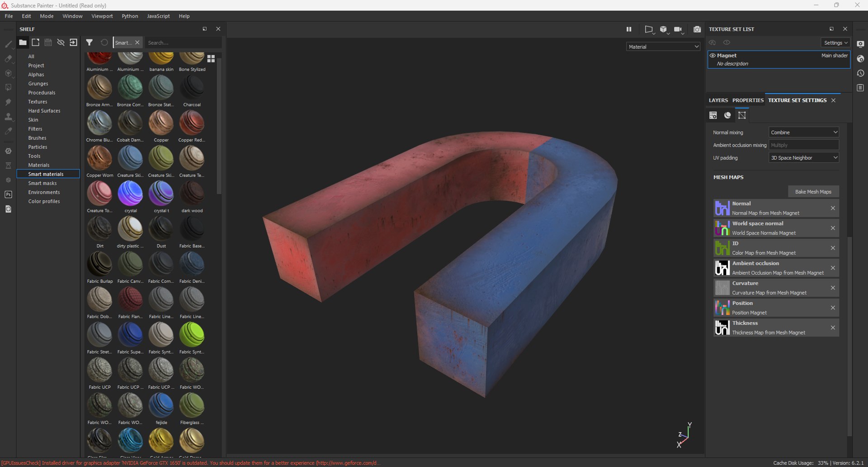Open the video camera rotation dropdown
This screenshot has width=868, height=467.
(x=679, y=29)
